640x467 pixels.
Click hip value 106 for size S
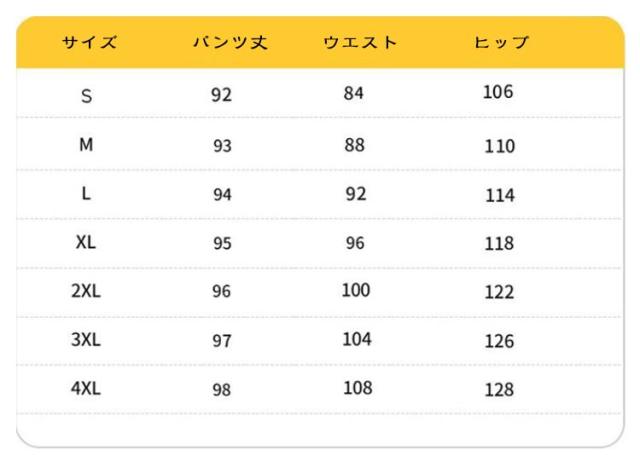tap(497, 92)
